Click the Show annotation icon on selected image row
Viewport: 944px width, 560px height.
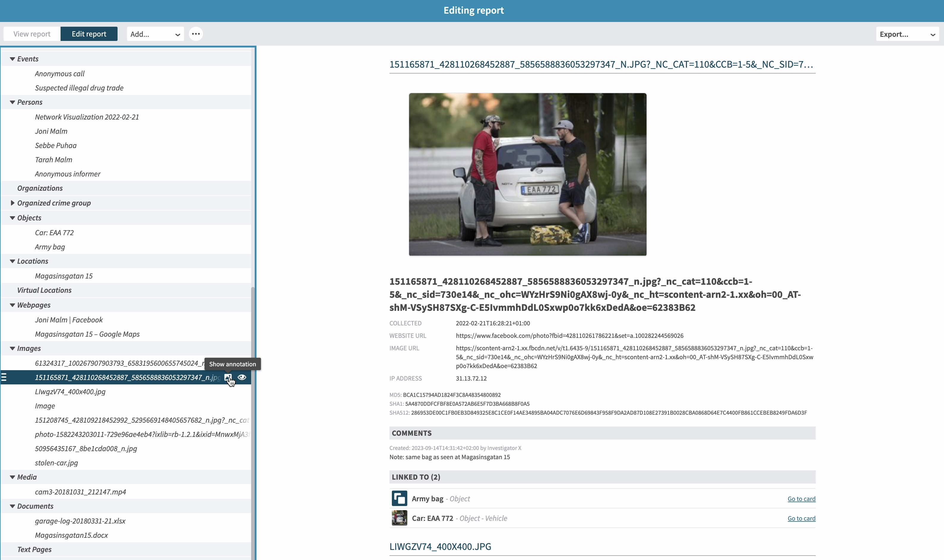point(228,377)
